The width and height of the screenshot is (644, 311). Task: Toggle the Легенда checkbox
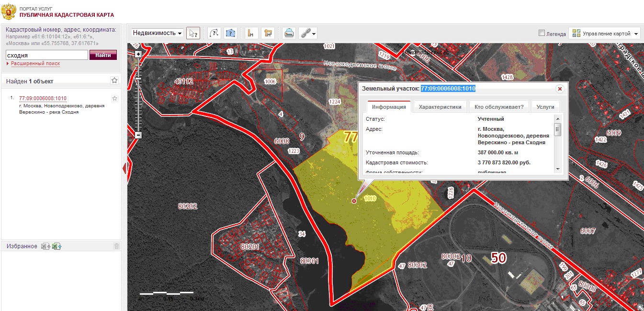click(542, 33)
